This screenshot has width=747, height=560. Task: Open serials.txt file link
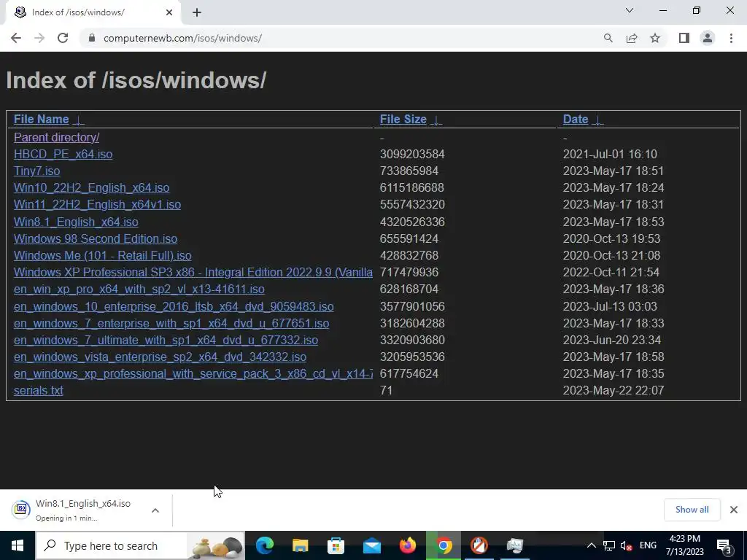[39, 391]
